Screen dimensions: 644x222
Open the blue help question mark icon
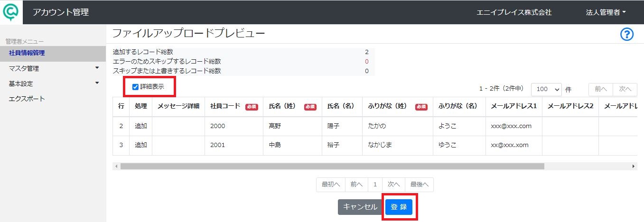[x=627, y=34]
